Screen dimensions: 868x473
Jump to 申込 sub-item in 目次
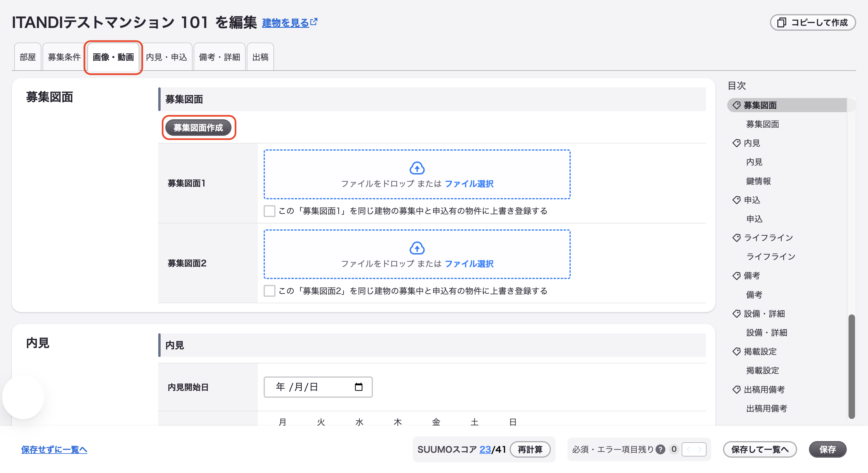[x=754, y=219]
